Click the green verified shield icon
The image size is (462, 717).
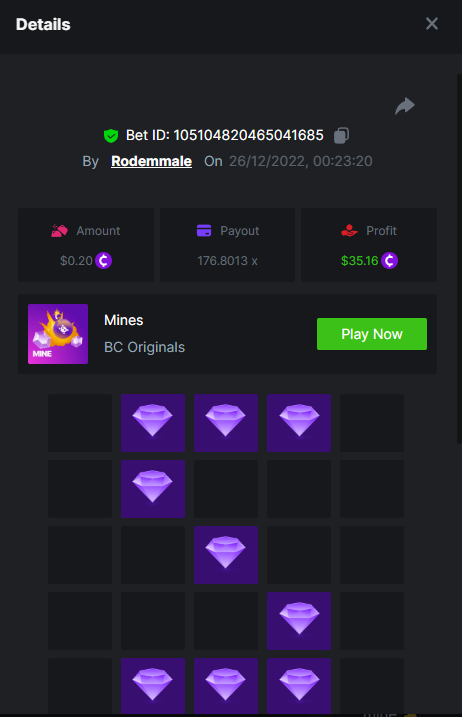point(111,136)
